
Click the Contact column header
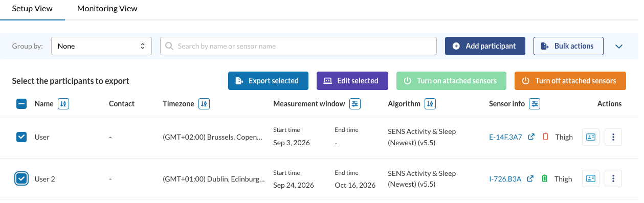122,104
